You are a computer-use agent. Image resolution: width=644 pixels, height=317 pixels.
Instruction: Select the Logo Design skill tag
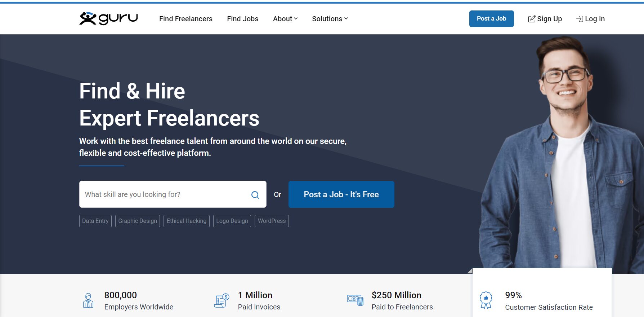(x=232, y=221)
